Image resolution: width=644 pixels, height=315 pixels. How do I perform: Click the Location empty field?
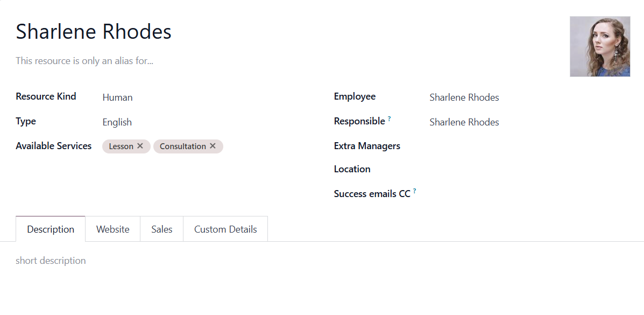[530, 169]
